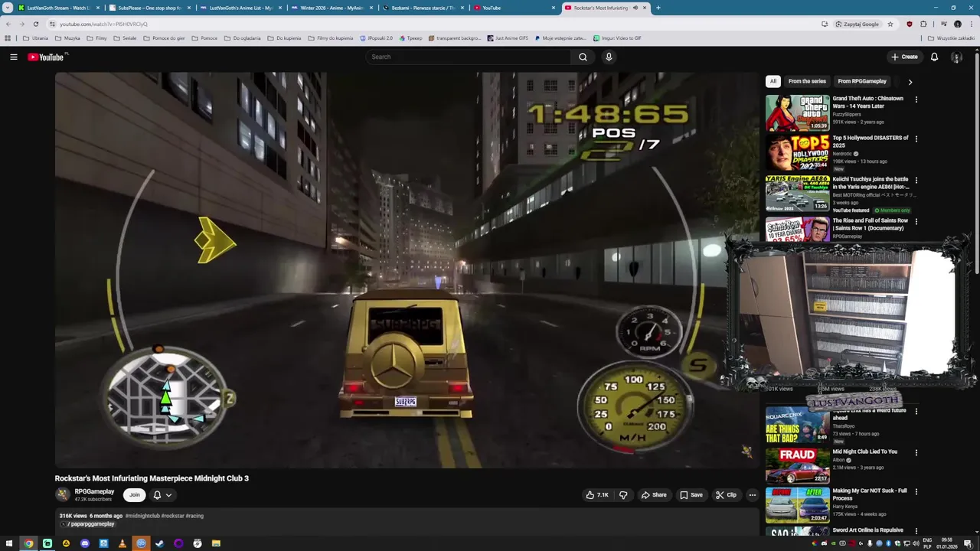Click the Join membership button
This screenshot has height=551, width=980.
pyautogui.click(x=134, y=495)
